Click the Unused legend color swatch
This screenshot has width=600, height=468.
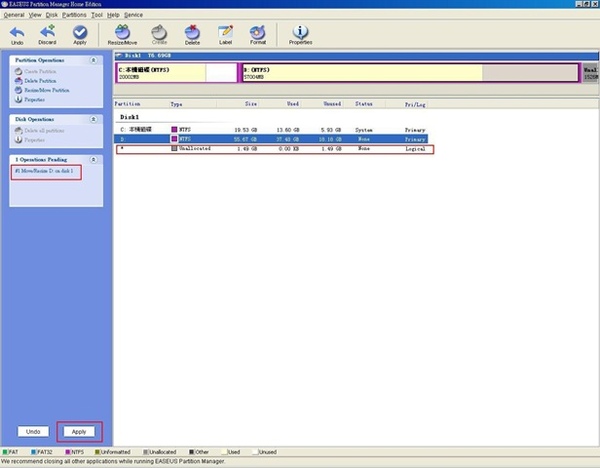tap(255, 452)
